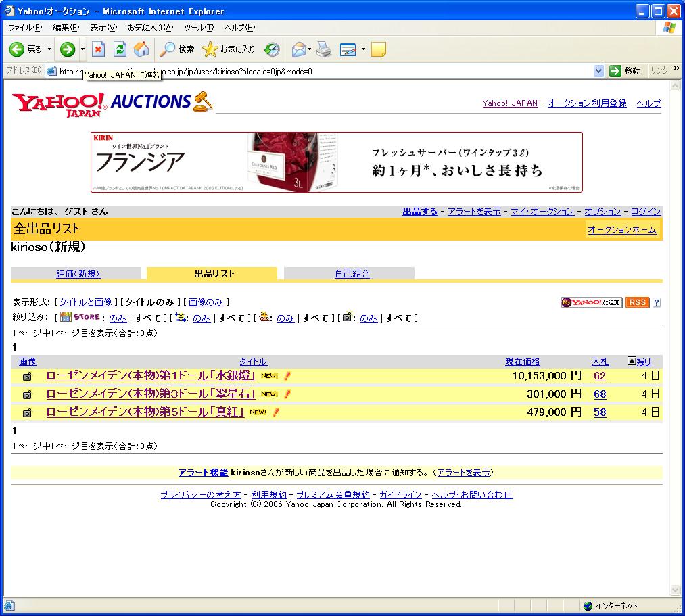This screenshot has height=616, width=685.
Task: Open the ツール menu
Action: [199, 28]
